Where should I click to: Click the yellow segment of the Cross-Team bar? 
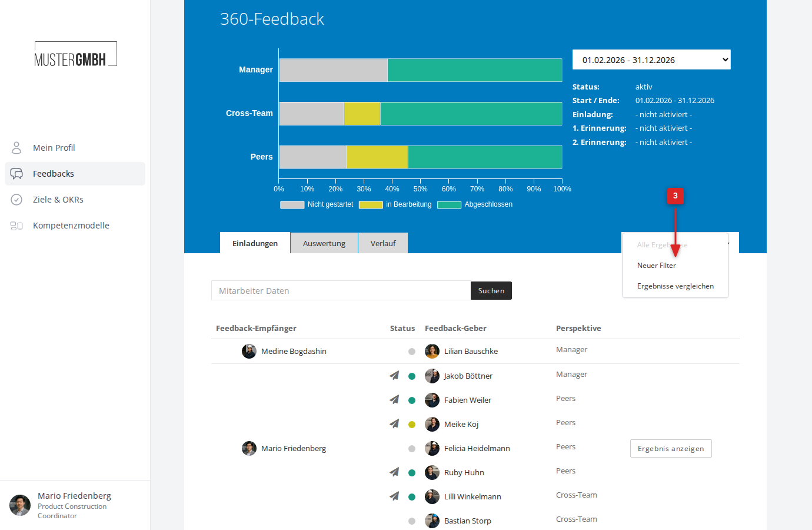click(362, 114)
